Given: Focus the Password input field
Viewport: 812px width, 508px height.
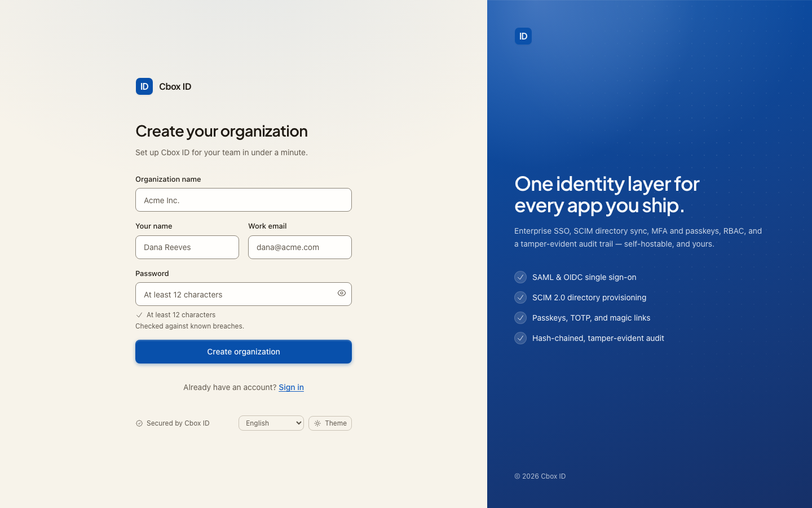Looking at the screenshot, I should tap(244, 294).
